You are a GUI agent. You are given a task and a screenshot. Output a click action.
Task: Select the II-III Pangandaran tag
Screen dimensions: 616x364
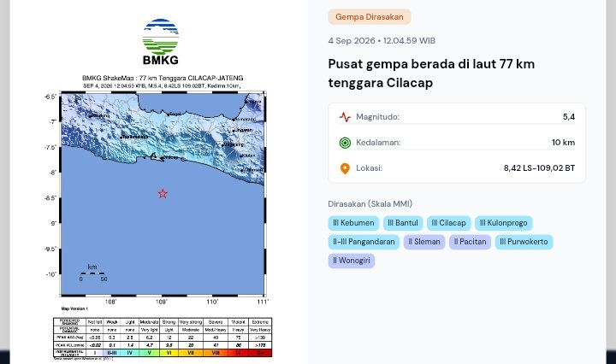click(364, 242)
